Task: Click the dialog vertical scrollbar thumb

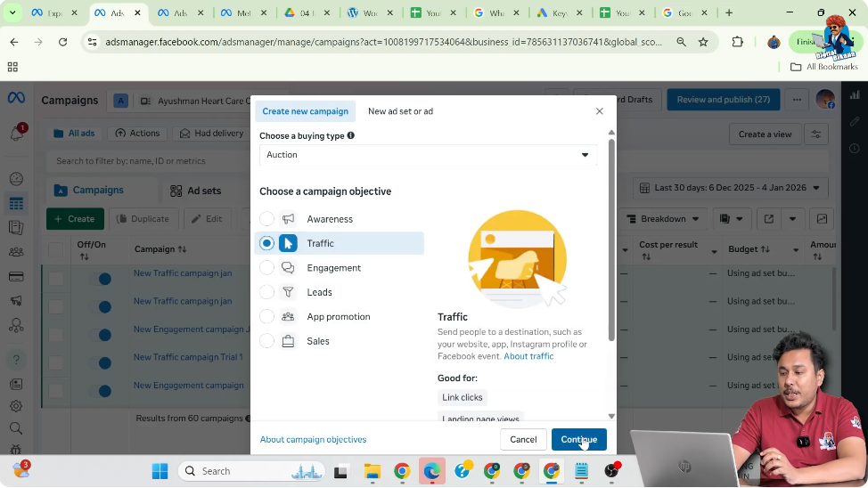Action: 611,239
